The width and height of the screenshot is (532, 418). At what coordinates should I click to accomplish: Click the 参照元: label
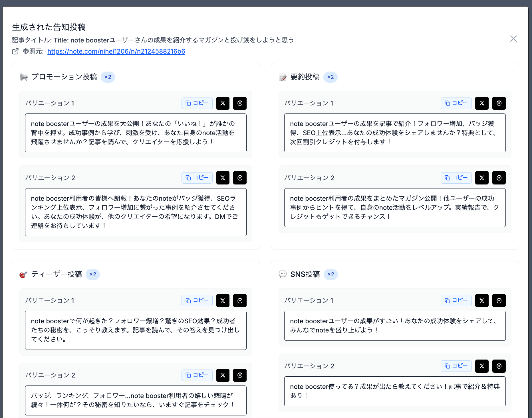coord(33,51)
